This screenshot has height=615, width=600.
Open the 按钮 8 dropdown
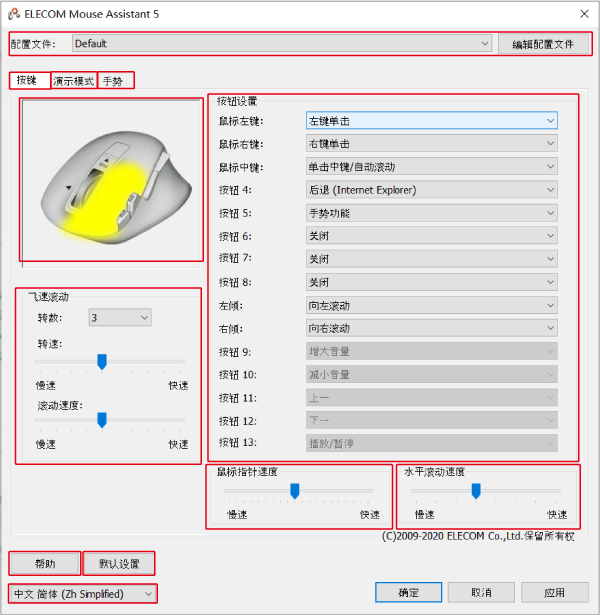click(x=431, y=282)
